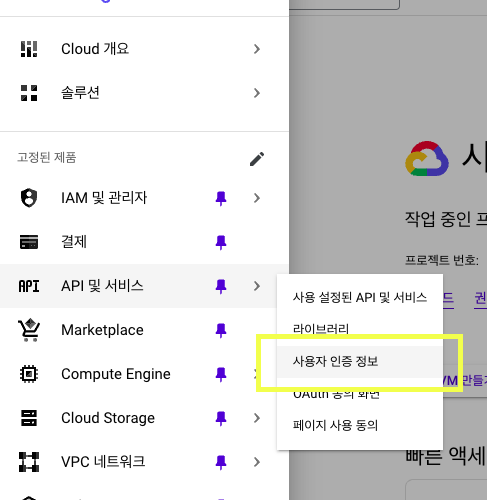Click the 솔루션 grid icon
Viewport: 487px width, 500px height.
coord(29,93)
